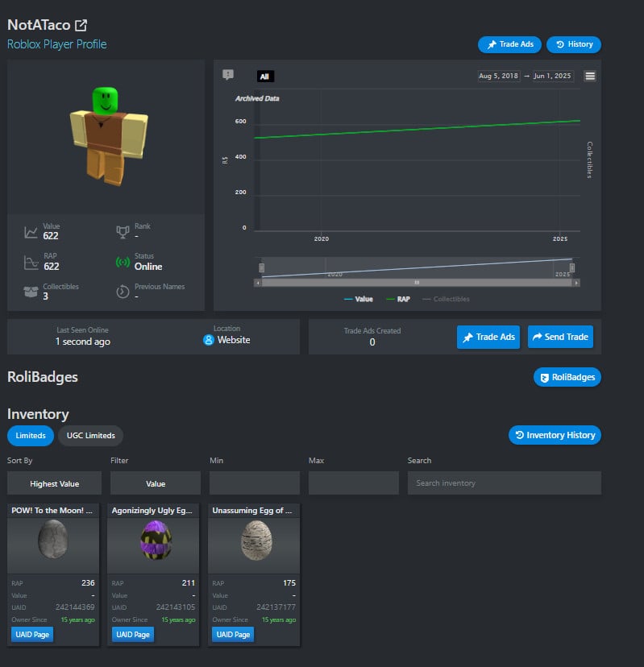Click the green Online status signal icon
Image resolution: width=644 pixels, height=667 pixels.
point(123,263)
